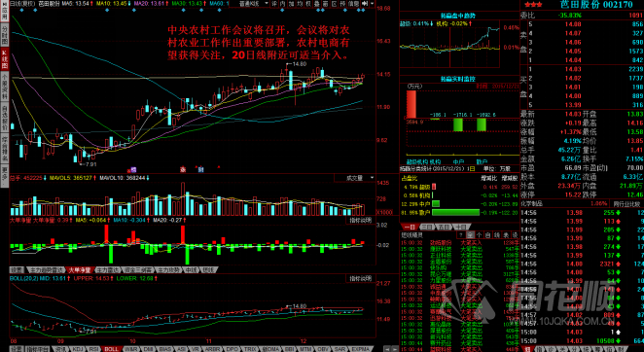Viewport: 644px width, 352px height.
Task: Click the 同行业比较 peer comparison link
Action: pos(626,204)
